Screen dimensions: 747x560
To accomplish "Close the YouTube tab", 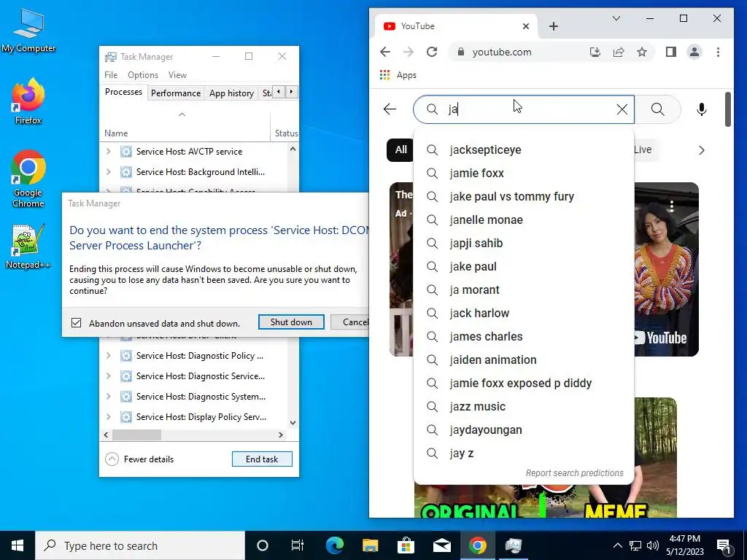I will [x=525, y=26].
